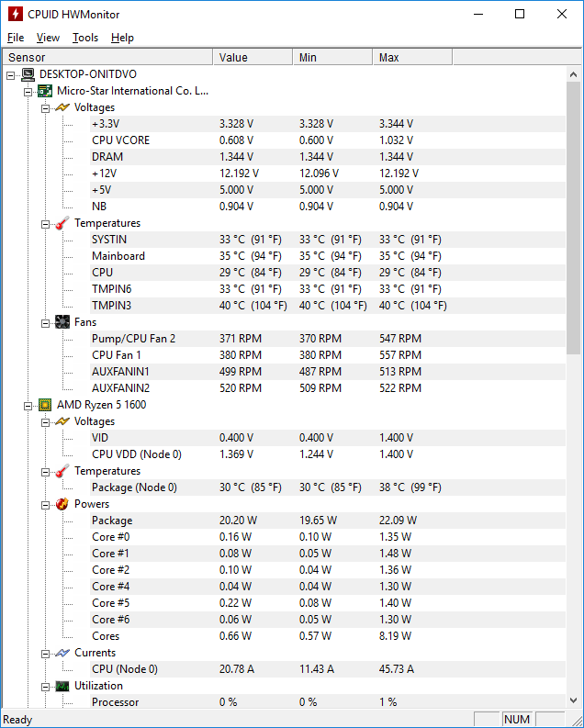Maximize the HWMonitor window
Image resolution: width=584 pixels, height=728 pixels.
[x=520, y=14]
